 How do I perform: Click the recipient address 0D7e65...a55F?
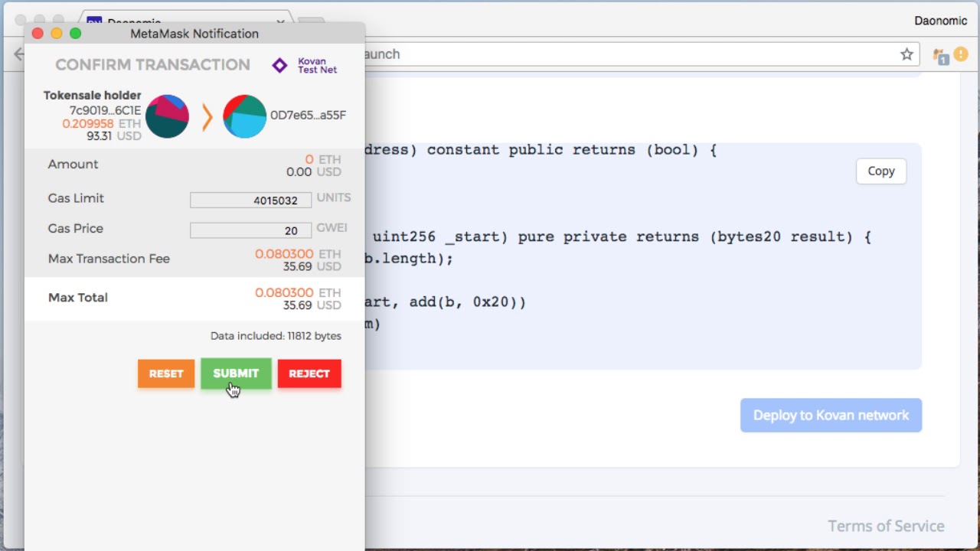[x=308, y=116]
